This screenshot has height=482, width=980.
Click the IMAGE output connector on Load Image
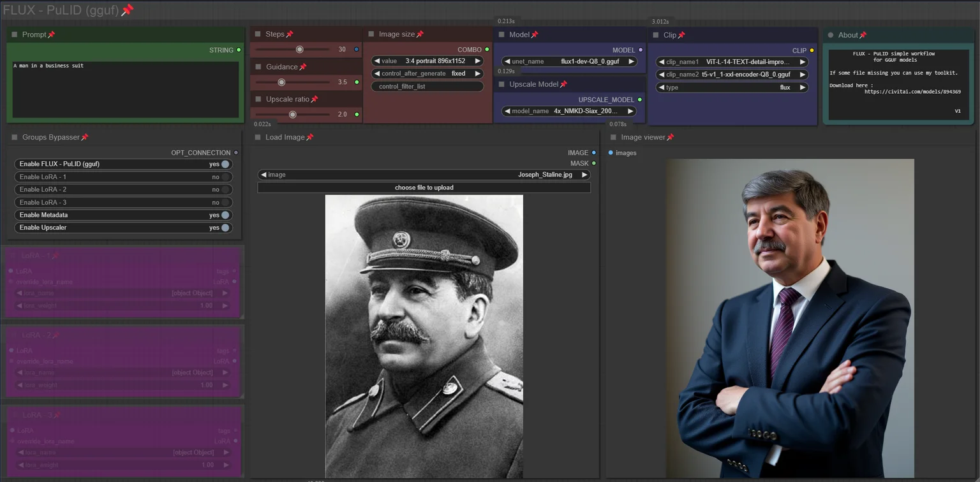[x=594, y=152]
